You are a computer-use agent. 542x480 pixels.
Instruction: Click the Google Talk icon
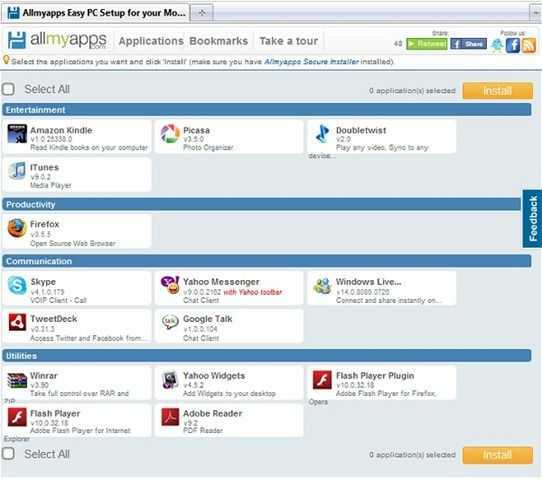click(170, 322)
